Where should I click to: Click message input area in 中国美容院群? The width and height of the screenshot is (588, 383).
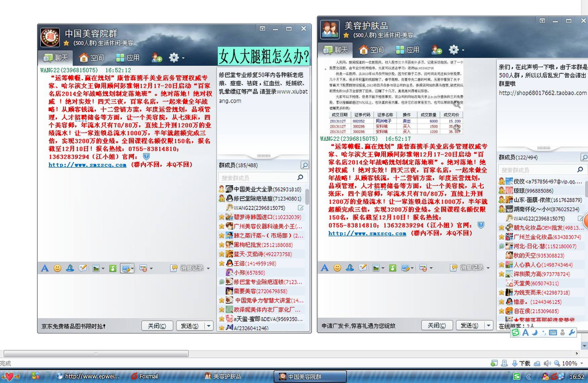(x=126, y=296)
